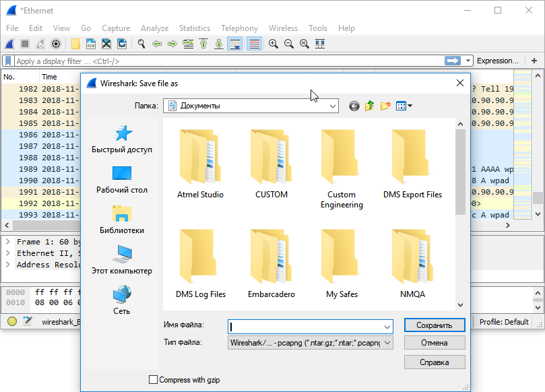Restart the current capture

[40, 44]
